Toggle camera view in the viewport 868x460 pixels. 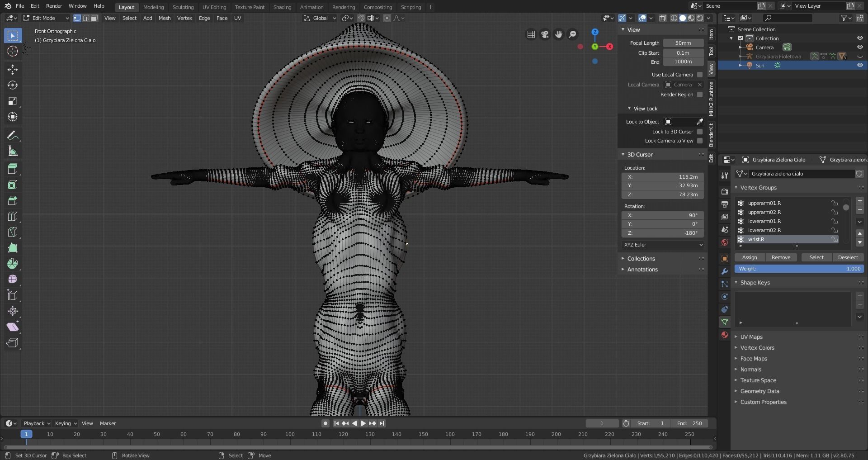[x=545, y=34]
